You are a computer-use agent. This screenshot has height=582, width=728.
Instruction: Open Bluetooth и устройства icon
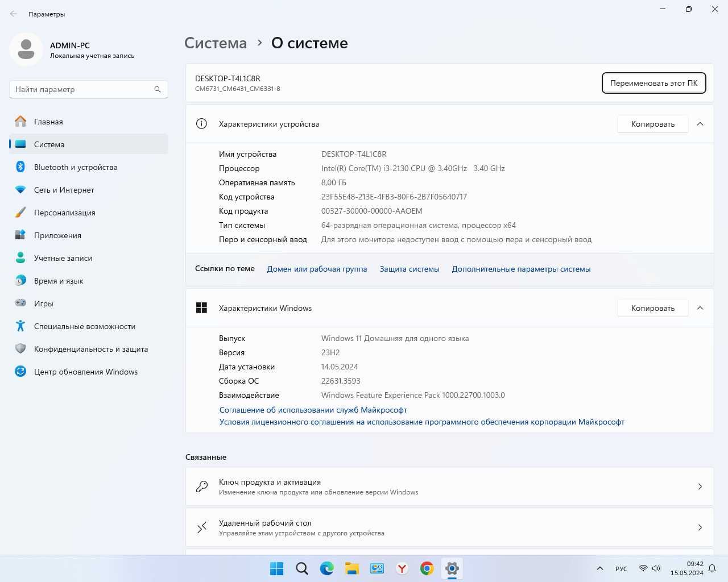click(20, 167)
